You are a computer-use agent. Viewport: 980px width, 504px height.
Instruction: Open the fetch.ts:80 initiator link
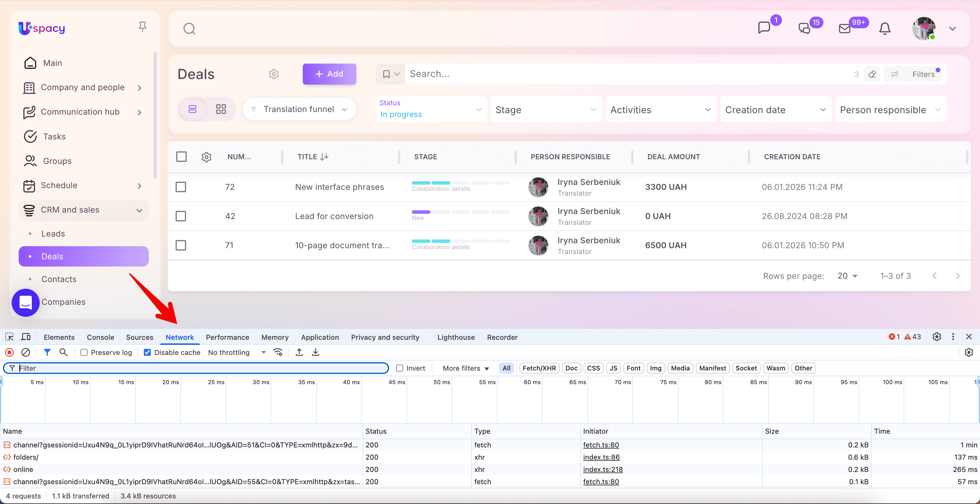(x=601, y=445)
